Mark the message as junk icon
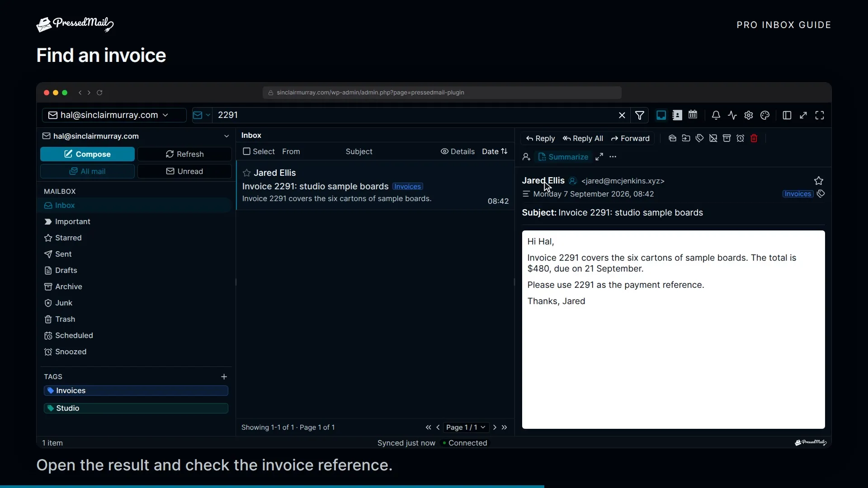Image resolution: width=868 pixels, height=488 pixels. pos(713,138)
